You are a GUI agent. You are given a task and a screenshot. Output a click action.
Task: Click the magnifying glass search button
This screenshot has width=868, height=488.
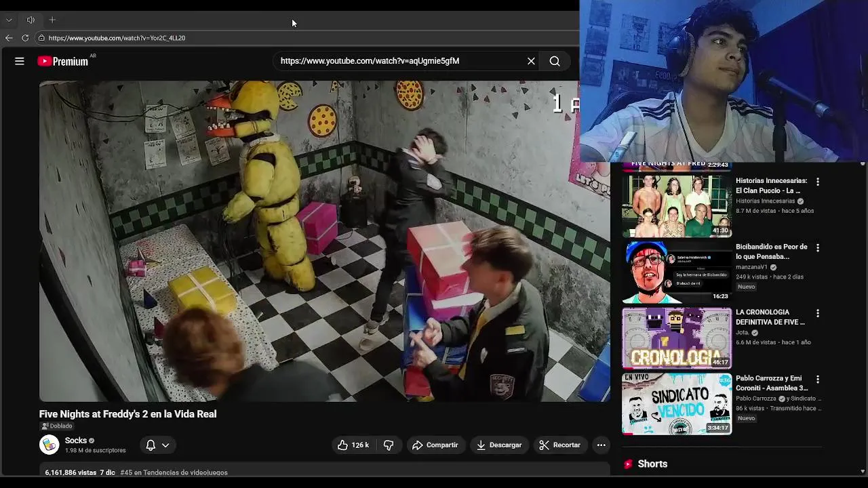(x=555, y=61)
